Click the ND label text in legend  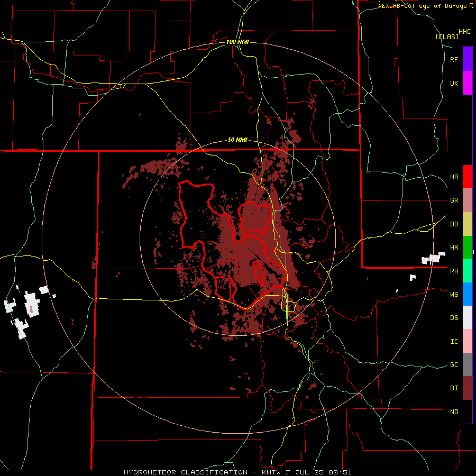[x=454, y=412]
